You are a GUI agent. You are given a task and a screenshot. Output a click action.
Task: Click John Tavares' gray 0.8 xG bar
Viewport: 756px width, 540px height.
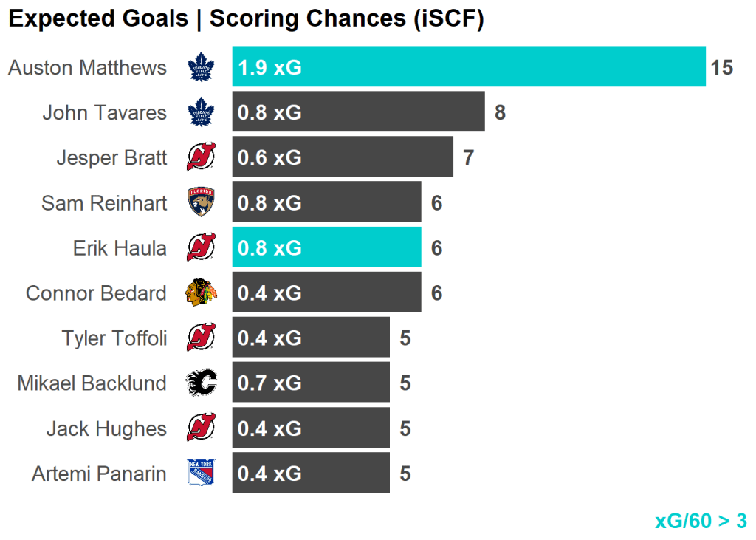[358, 112]
